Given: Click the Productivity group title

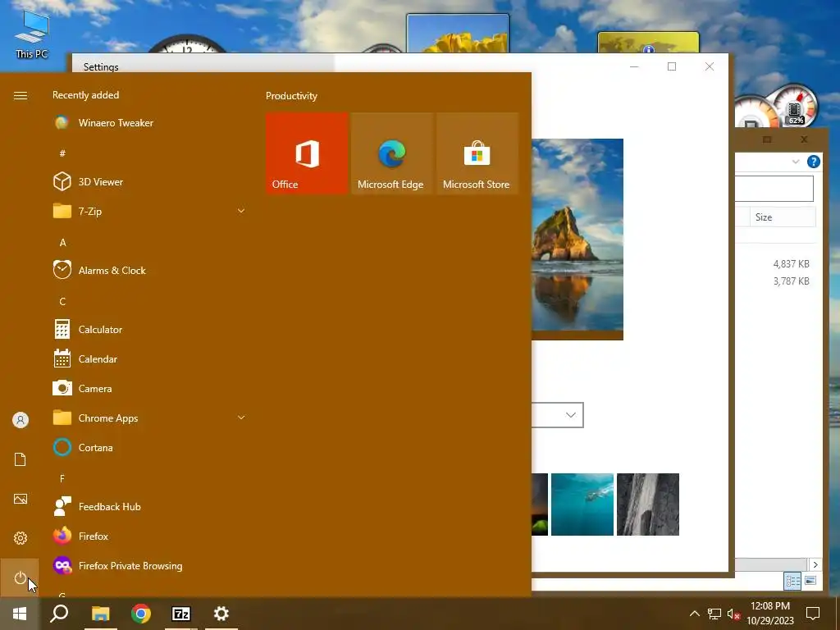Looking at the screenshot, I should point(291,96).
